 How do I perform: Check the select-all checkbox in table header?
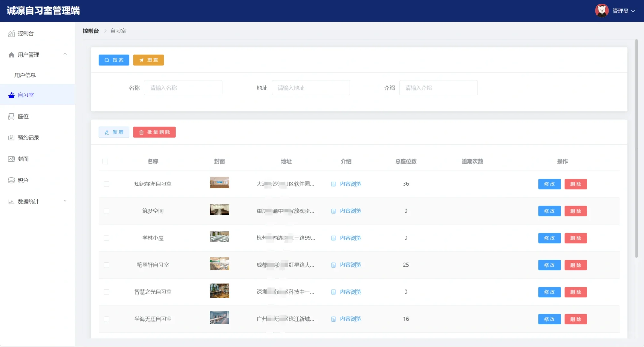105,161
